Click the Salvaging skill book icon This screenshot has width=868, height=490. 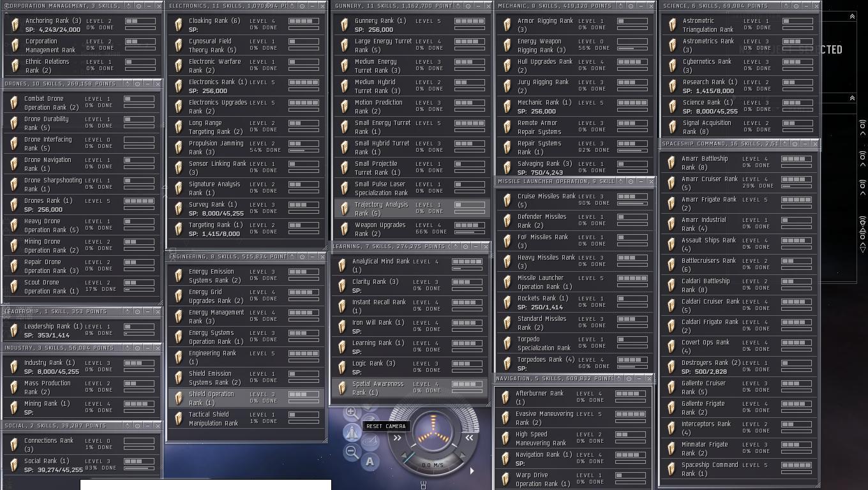[507, 168]
